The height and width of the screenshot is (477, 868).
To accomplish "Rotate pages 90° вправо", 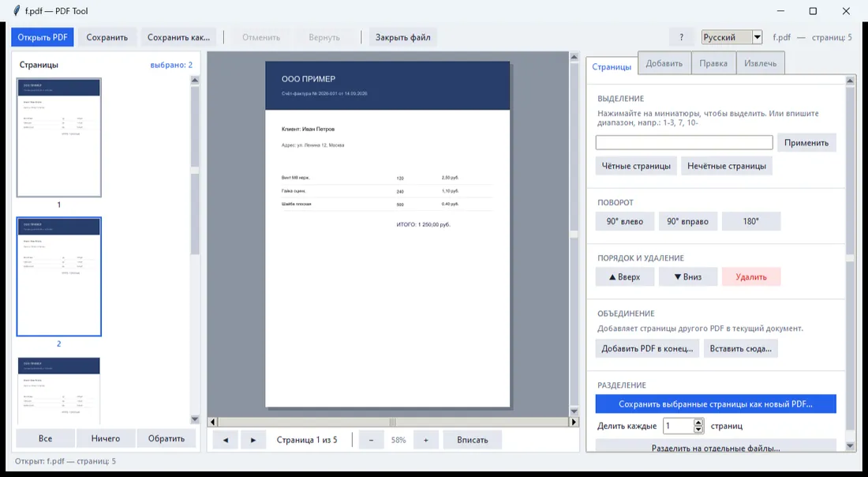I will tap(687, 221).
